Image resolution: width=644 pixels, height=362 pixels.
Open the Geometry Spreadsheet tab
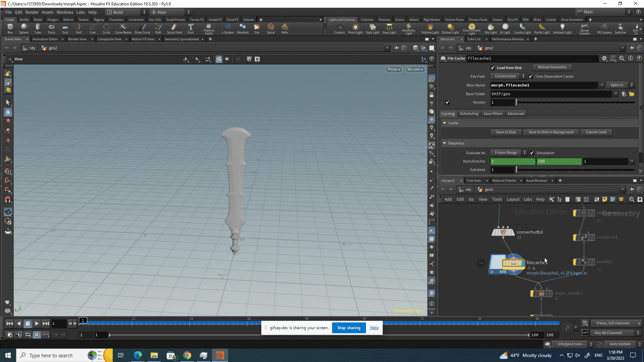tap(181, 39)
